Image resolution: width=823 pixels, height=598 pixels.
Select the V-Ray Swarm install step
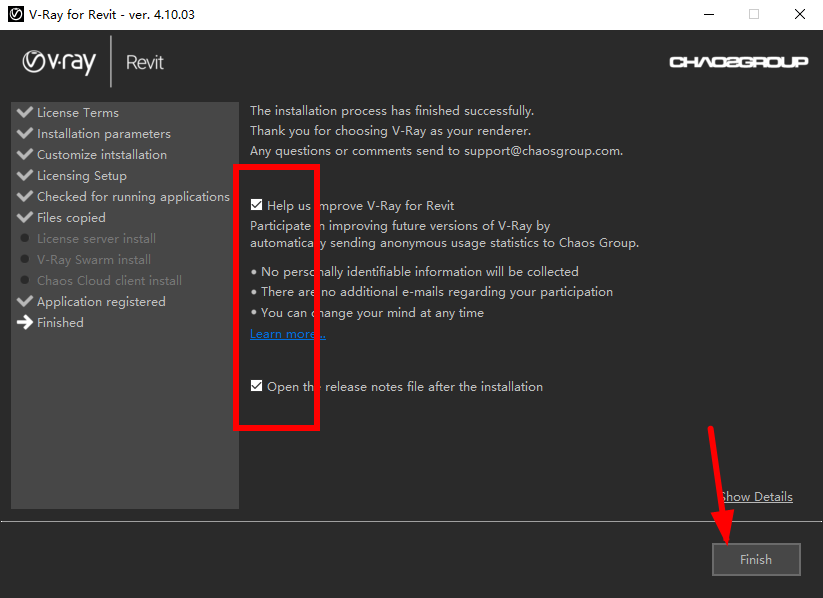coord(93,260)
